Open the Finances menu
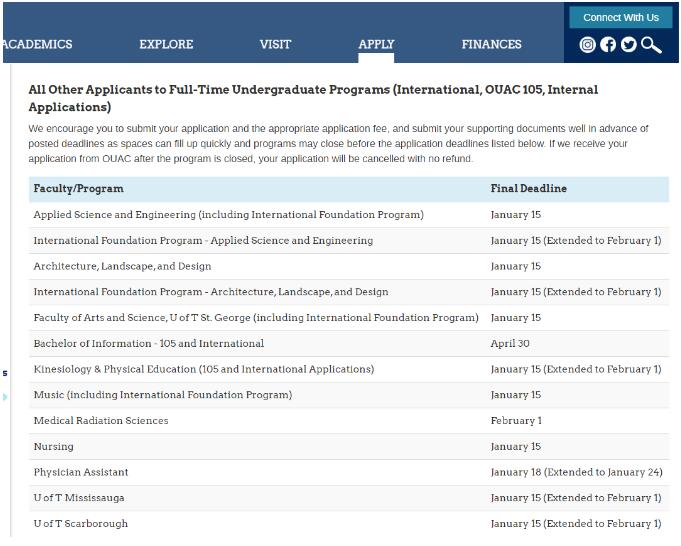Screen dimensions: 681x546 click(x=491, y=45)
